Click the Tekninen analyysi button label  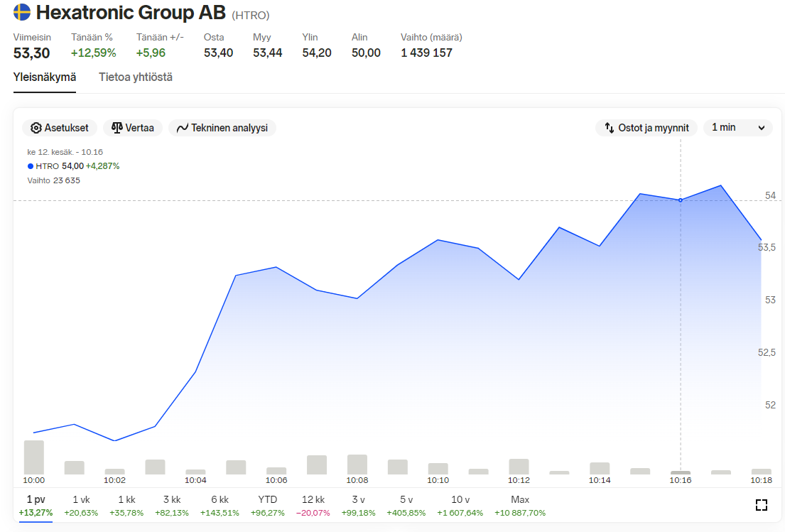click(229, 128)
